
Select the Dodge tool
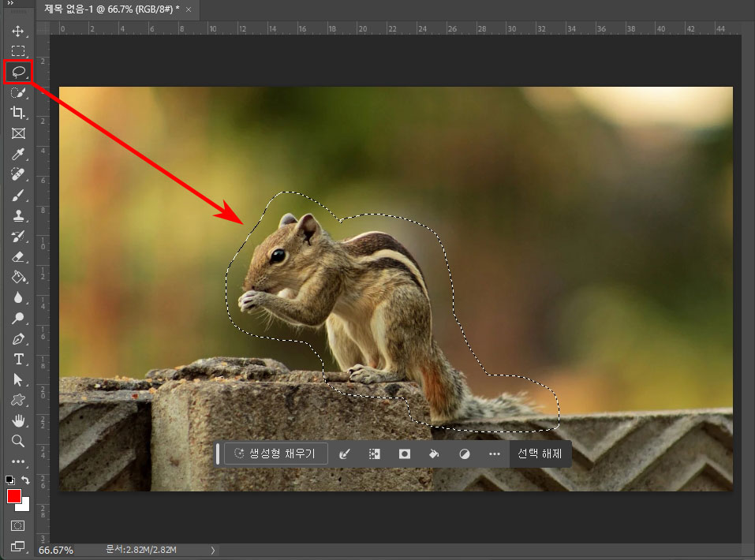tap(18, 319)
